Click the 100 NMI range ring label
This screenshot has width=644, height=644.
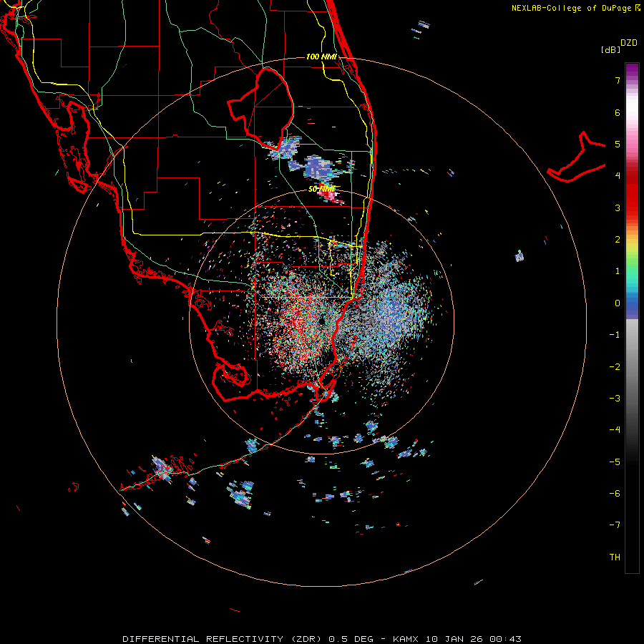321,57
